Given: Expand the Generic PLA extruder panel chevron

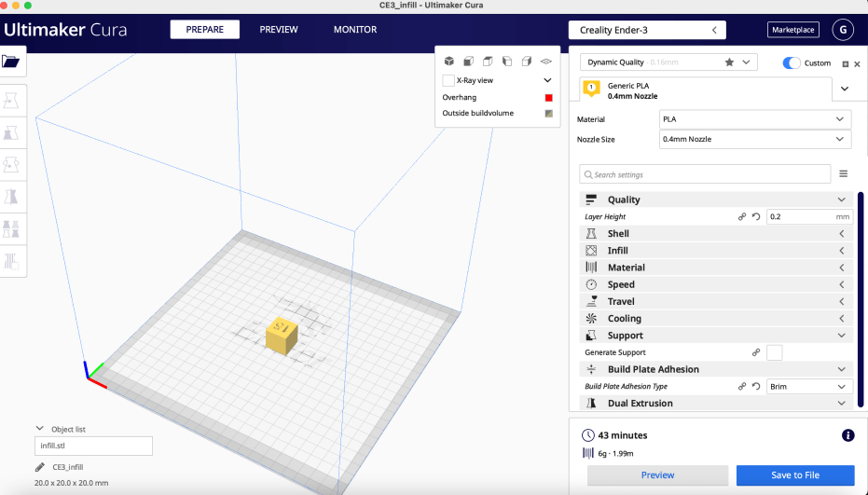Looking at the screenshot, I should click(845, 89).
